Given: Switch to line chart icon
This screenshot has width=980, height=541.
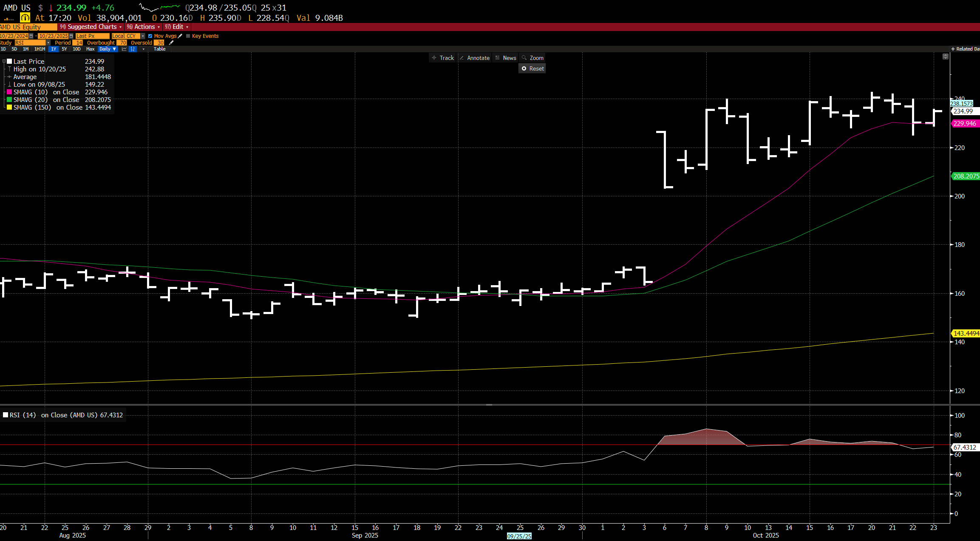Looking at the screenshot, I should 124,49.
